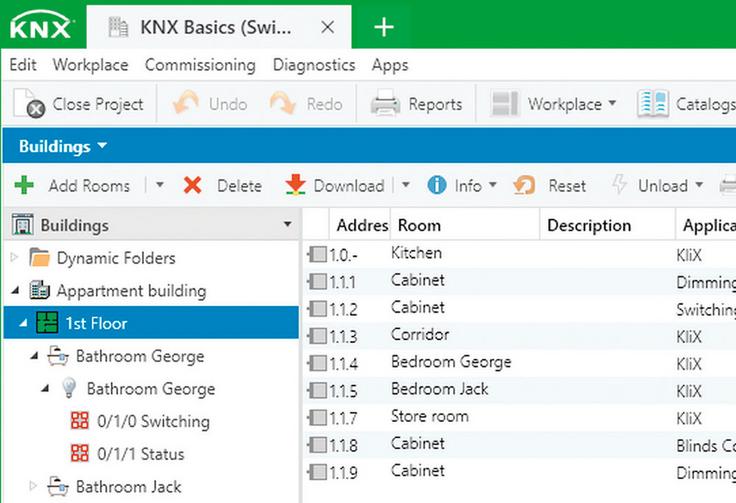The height and width of the screenshot is (503, 736).
Task: Expand the Dynamic Folders tree node
Action: click(15, 258)
